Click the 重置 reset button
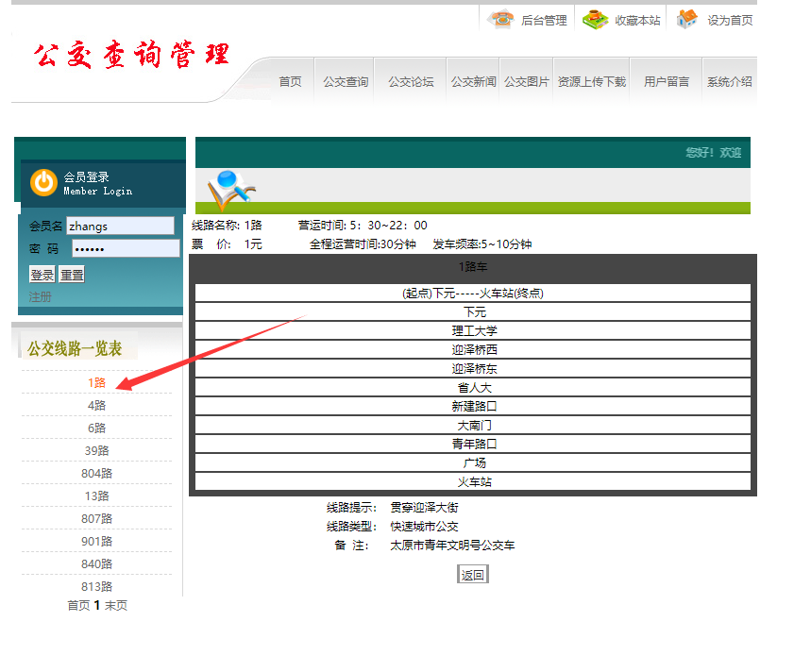This screenshot has width=794, height=672. (x=72, y=275)
